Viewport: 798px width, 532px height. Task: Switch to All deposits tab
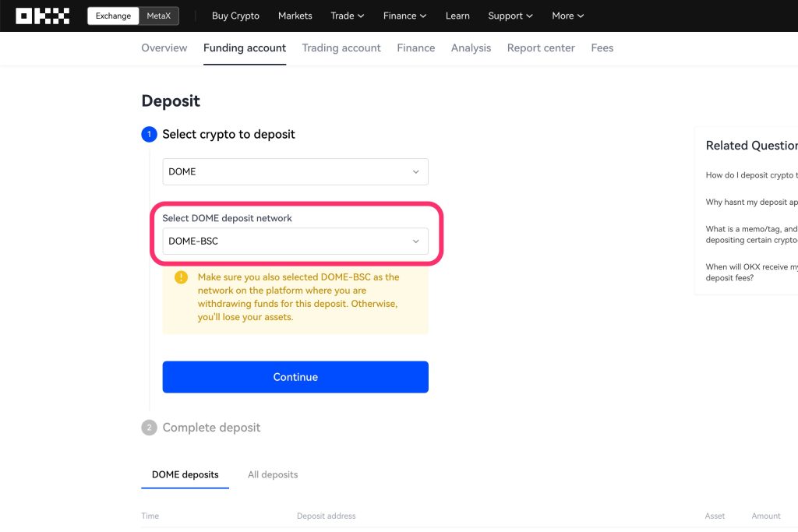273,474
